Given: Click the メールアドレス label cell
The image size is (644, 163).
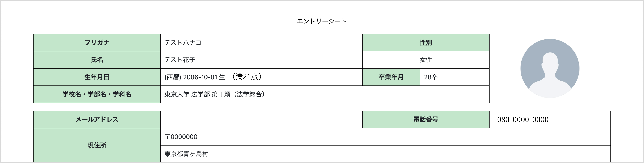Looking at the screenshot, I should (x=97, y=120).
